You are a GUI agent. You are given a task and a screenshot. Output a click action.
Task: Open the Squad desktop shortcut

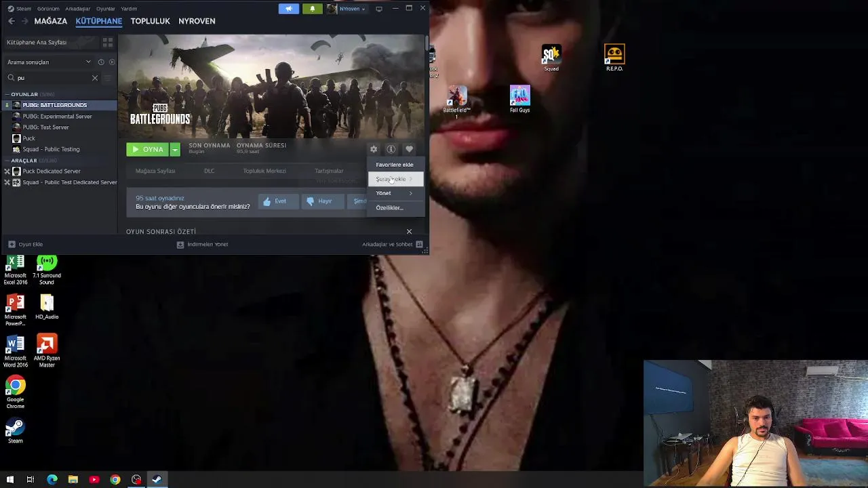click(x=551, y=58)
